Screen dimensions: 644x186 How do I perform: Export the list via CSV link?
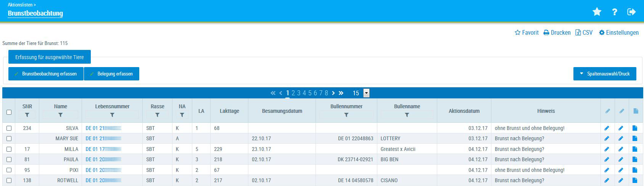584,33
